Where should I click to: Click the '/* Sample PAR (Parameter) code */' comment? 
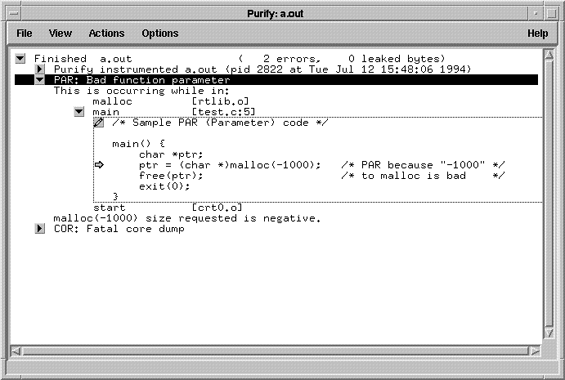click(220, 123)
